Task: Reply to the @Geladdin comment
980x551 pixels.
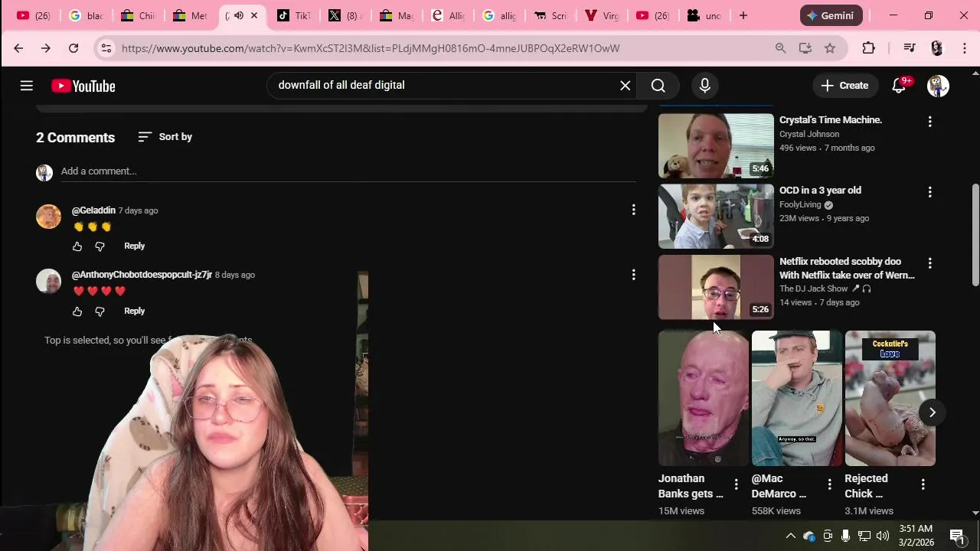Action: (135, 246)
